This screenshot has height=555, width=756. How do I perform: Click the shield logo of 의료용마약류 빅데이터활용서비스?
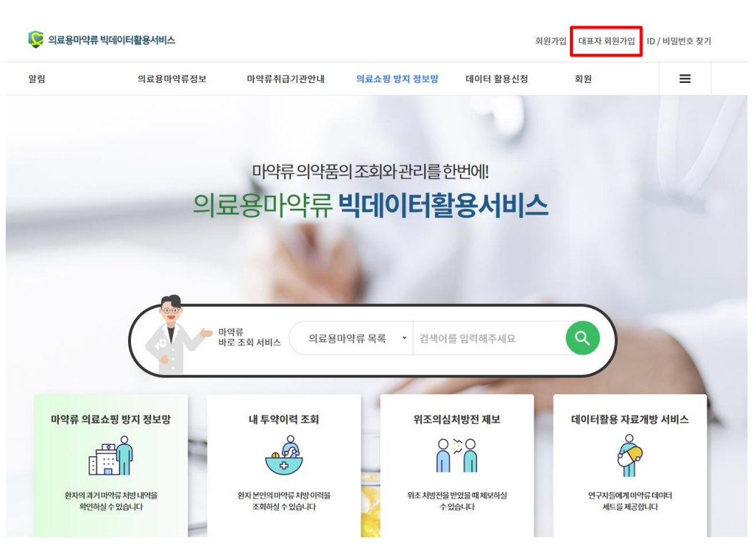click(36, 39)
